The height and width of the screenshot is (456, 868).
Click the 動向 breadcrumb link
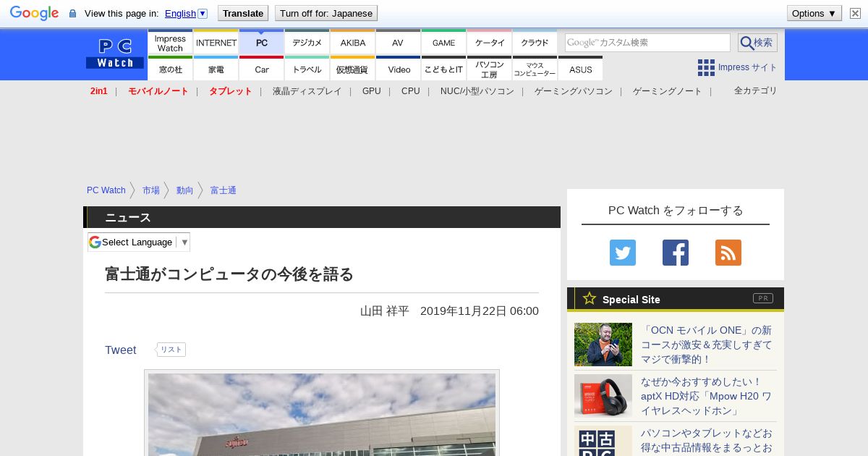click(x=185, y=190)
